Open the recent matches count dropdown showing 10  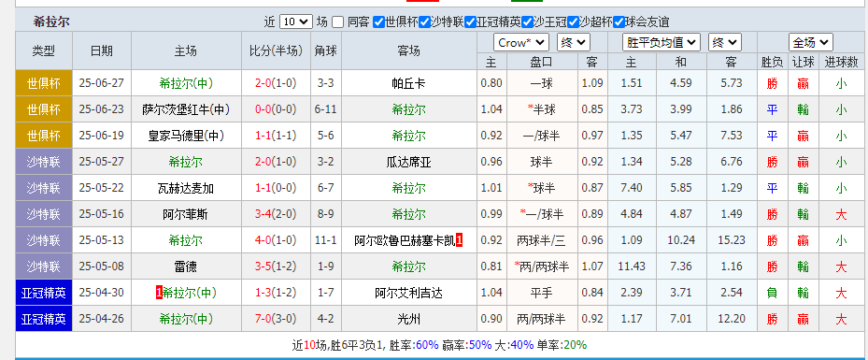296,22
